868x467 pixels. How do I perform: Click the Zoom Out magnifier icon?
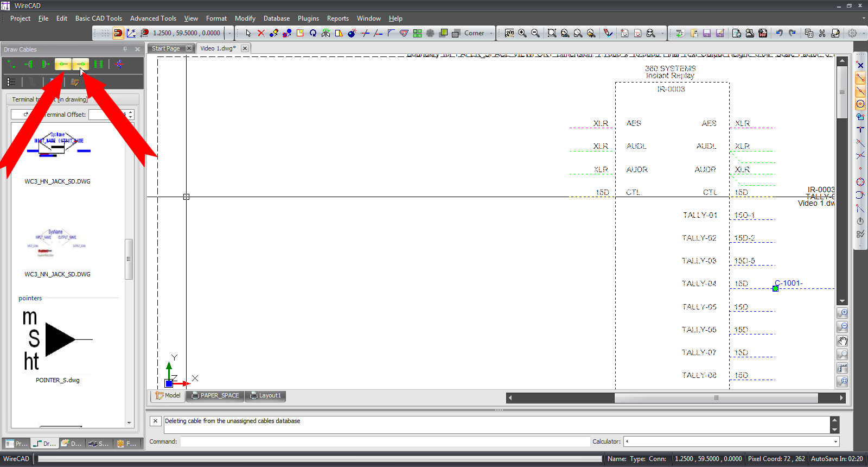pos(535,33)
